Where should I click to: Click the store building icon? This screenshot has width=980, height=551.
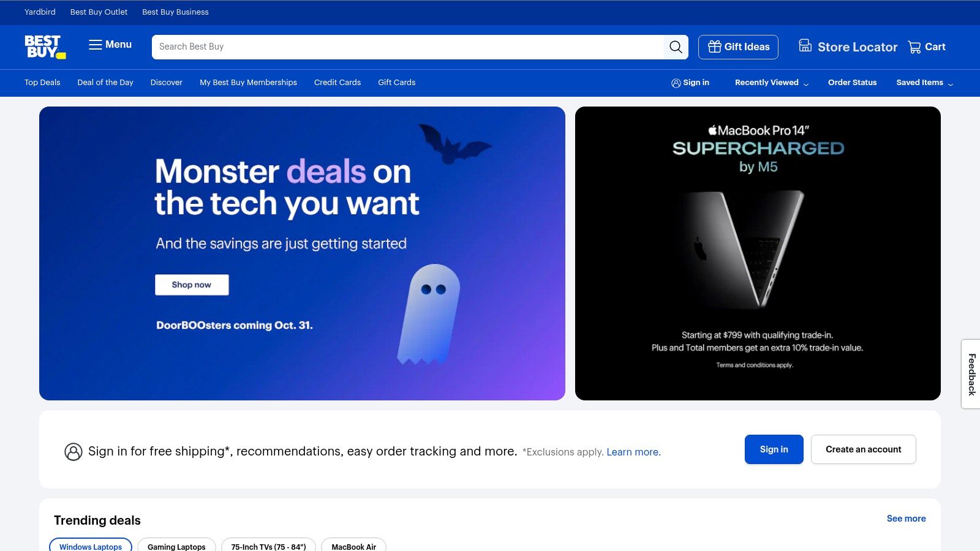point(805,46)
